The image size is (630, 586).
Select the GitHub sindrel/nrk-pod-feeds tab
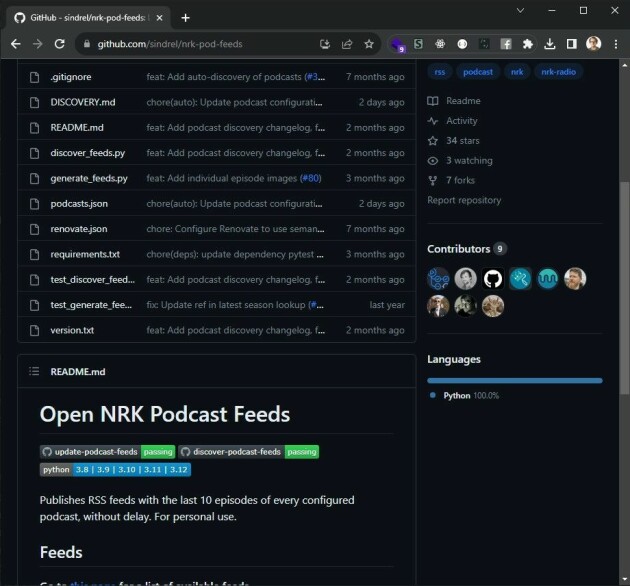[87, 18]
